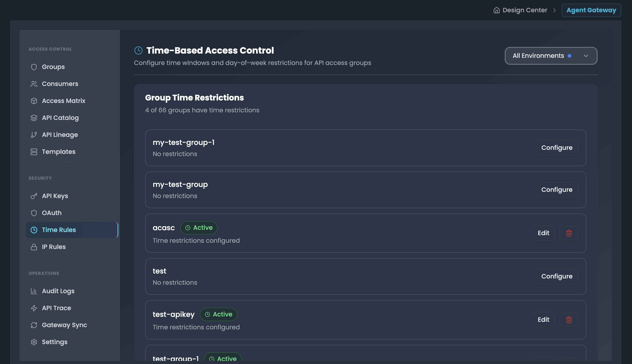
Task: Click the test-apikey group name
Action: [x=173, y=314]
